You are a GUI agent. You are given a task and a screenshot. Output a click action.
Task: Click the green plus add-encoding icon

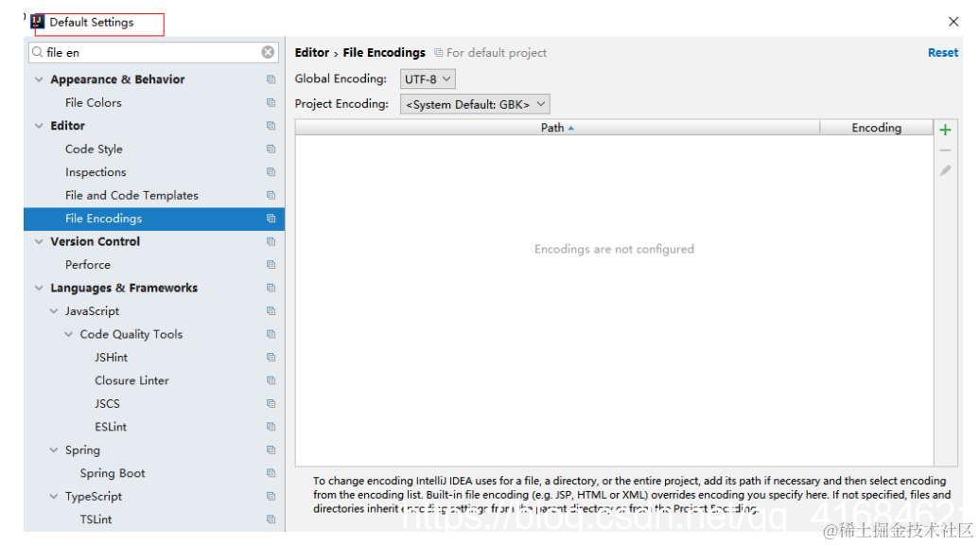(945, 130)
